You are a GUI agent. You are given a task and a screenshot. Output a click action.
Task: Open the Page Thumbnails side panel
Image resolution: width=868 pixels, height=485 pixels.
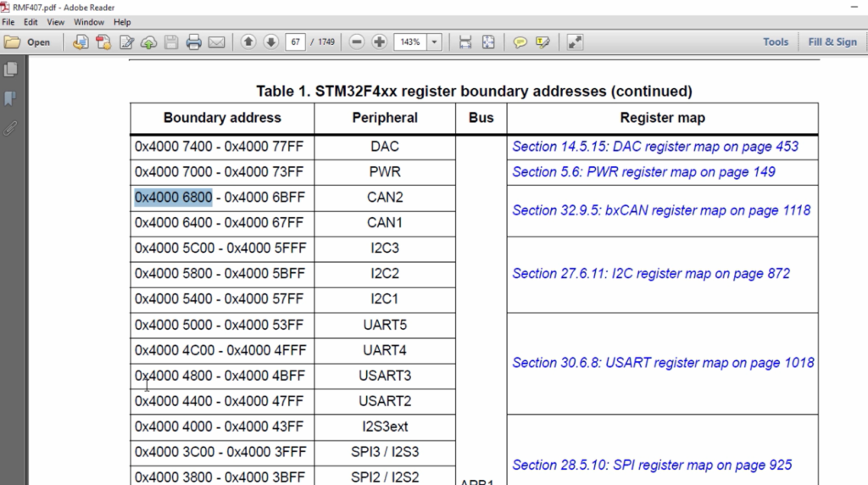(10, 70)
